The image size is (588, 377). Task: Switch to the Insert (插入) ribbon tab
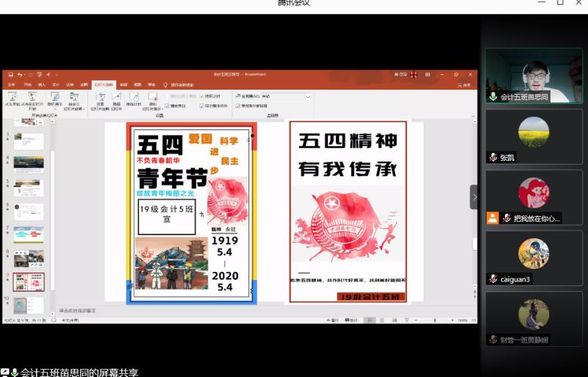(42, 85)
